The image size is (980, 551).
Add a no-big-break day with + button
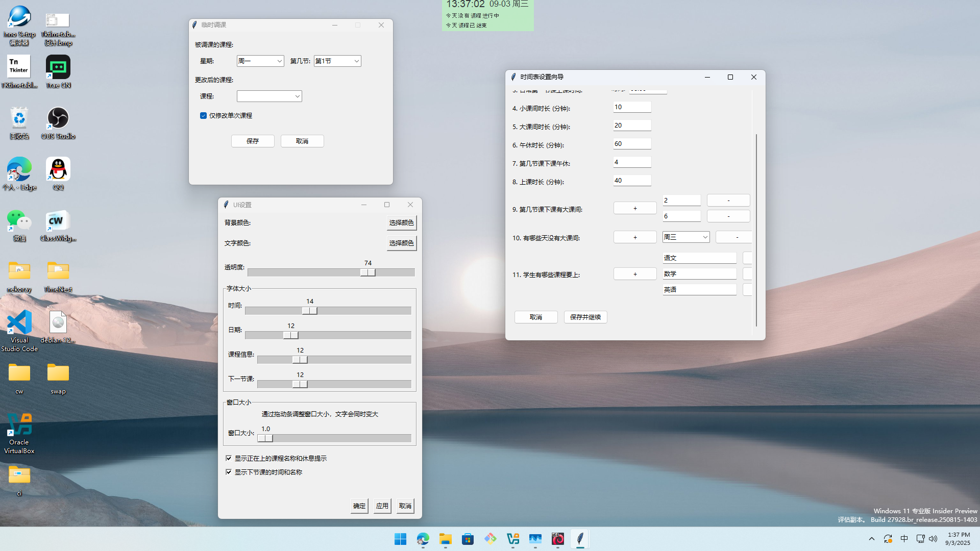point(635,237)
